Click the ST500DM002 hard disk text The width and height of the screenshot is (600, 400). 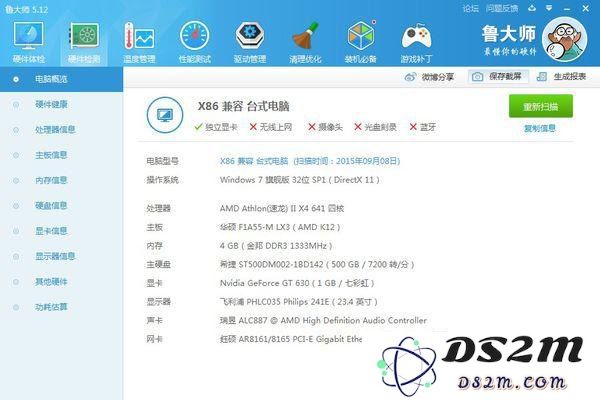pyautogui.click(x=317, y=264)
